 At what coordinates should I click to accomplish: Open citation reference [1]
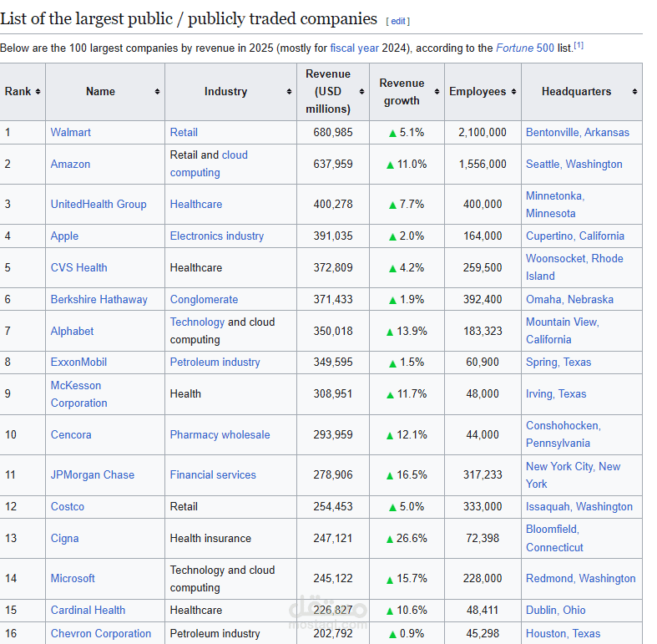579,45
